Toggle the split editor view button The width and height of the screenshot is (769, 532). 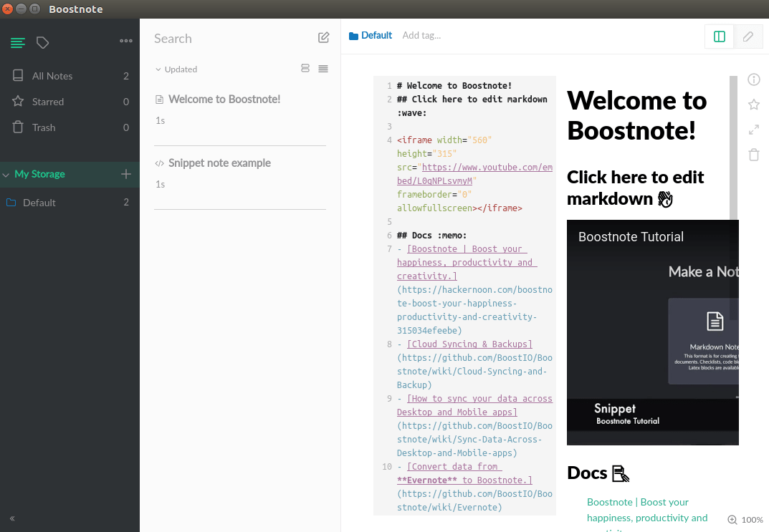click(720, 37)
